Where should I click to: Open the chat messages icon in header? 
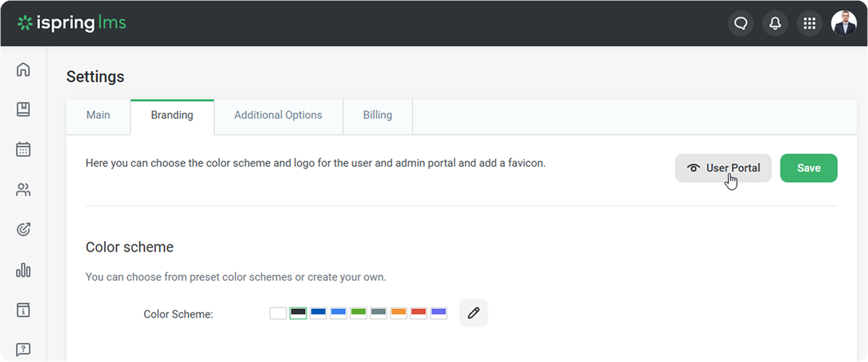[741, 24]
